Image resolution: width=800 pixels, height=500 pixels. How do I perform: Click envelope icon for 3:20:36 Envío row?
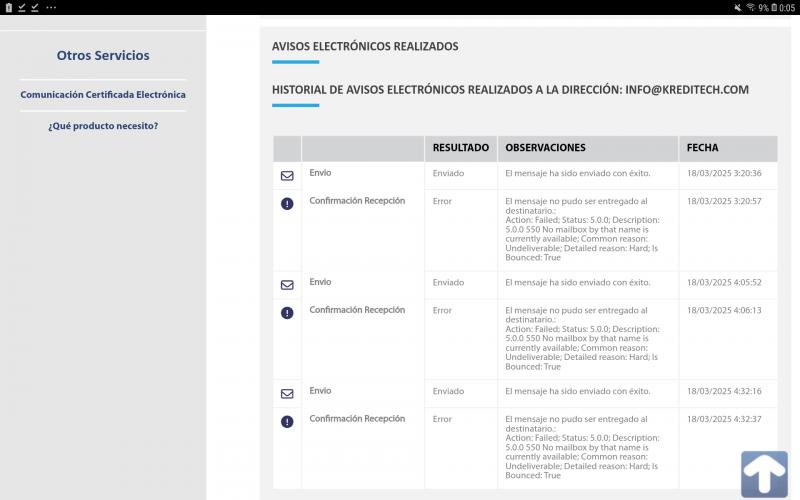(287, 176)
